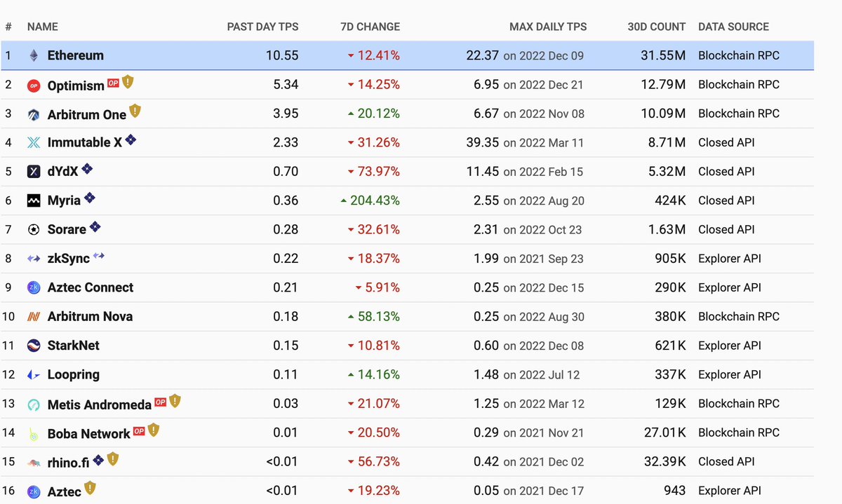842x504 pixels.
Task: Open the Metis Andromeda project link
Action: pos(99,404)
